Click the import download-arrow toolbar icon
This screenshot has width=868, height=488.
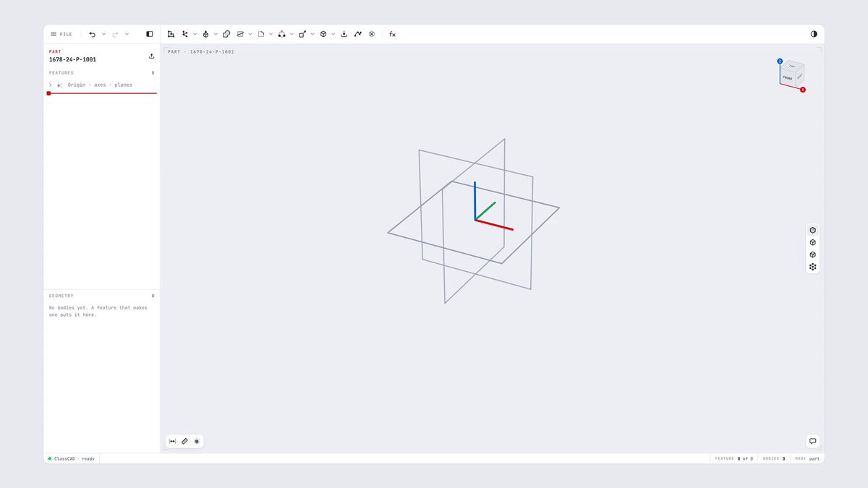click(x=344, y=34)
